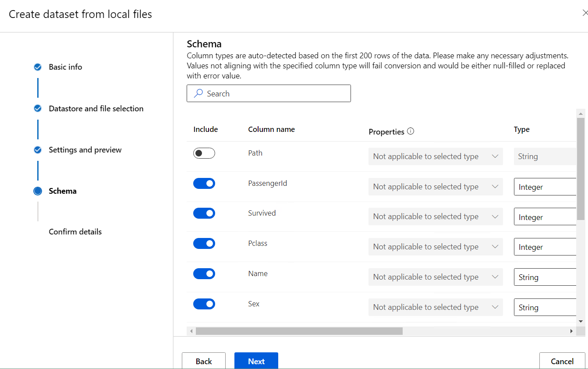The height and width of the screenshot is (369, 588).
Task: Go to the Basic info step
Action: tap(65, 67)
